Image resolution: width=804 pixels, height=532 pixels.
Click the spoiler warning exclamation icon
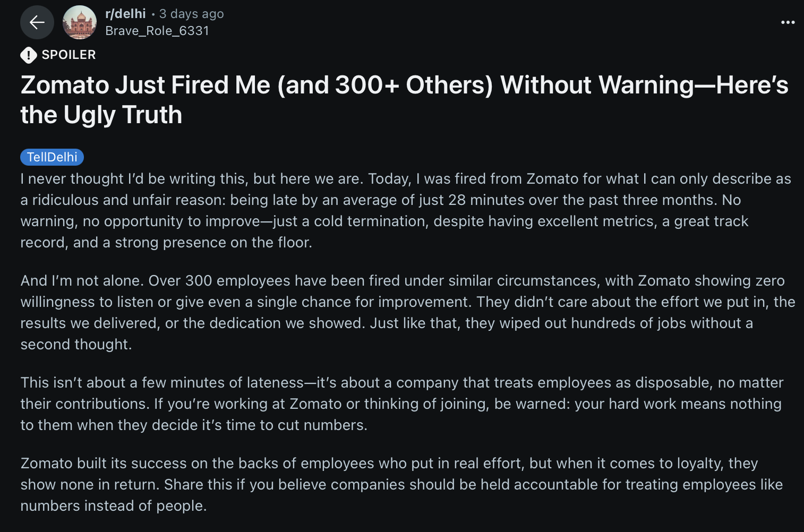point(29,55)
